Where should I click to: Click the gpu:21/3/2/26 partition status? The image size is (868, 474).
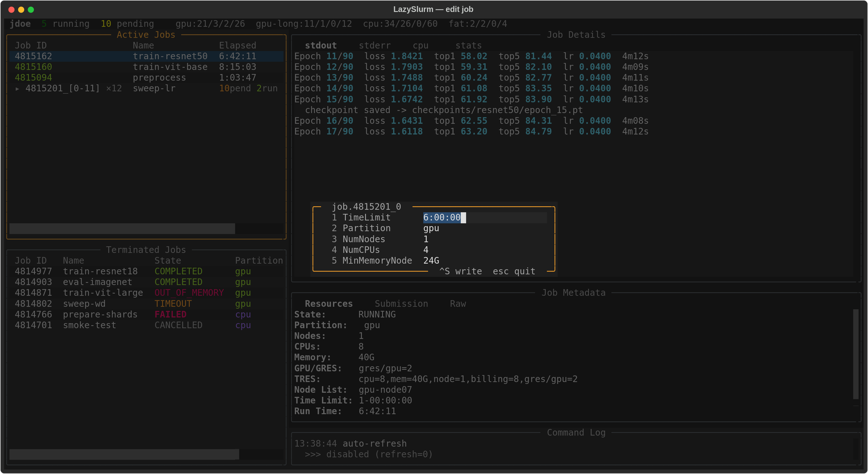(x=210, y=24)
